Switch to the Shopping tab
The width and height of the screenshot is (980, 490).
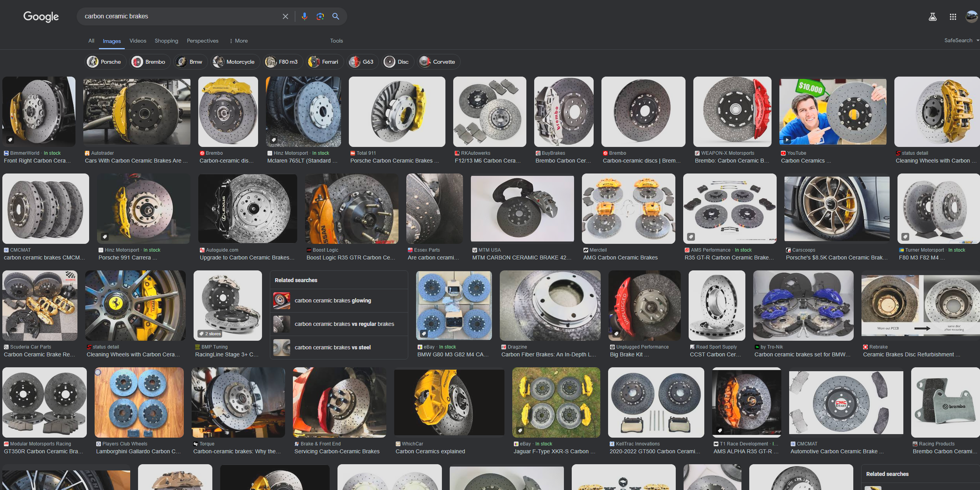click(x=166, y=41)
